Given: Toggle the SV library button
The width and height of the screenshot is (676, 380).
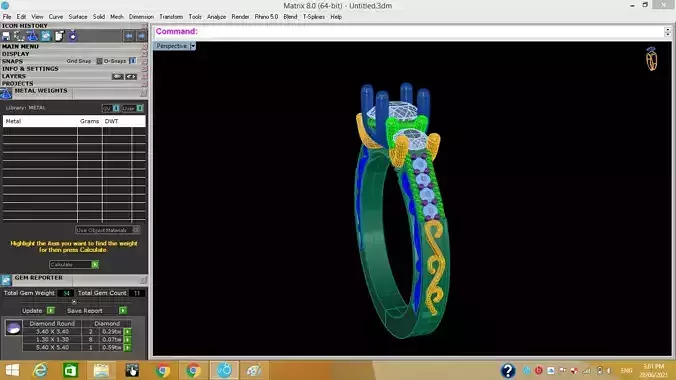Looking at the screenshot, I should [x=111, y=108].
